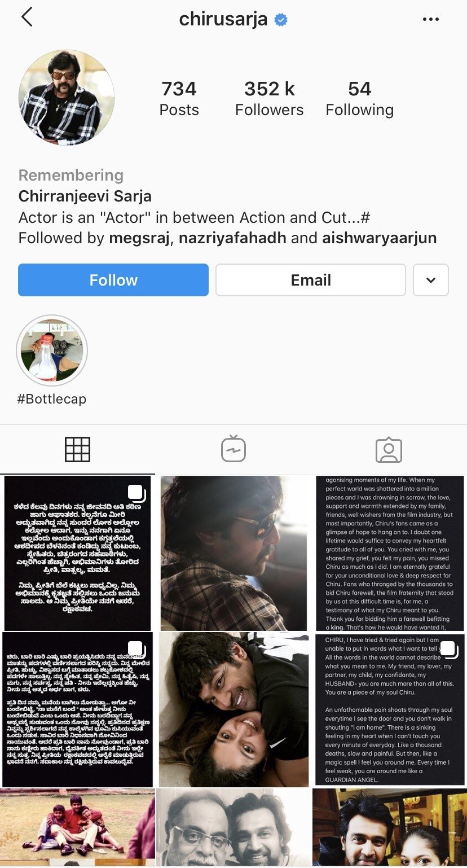View the 54 Following list

coord(360,98)
